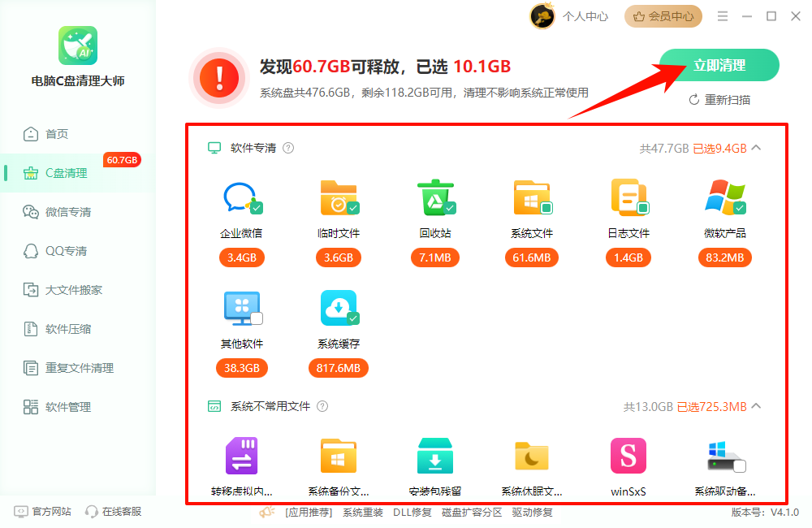The width and height of the screenshot is (812, 528).
Task: Open the hamburger menu at top right
Action: tap(722, 15)
